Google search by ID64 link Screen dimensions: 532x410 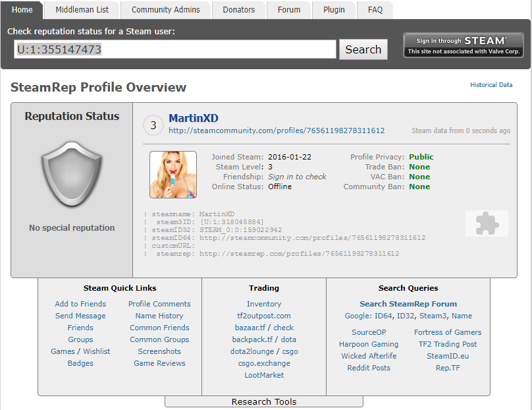pos(383,316)
